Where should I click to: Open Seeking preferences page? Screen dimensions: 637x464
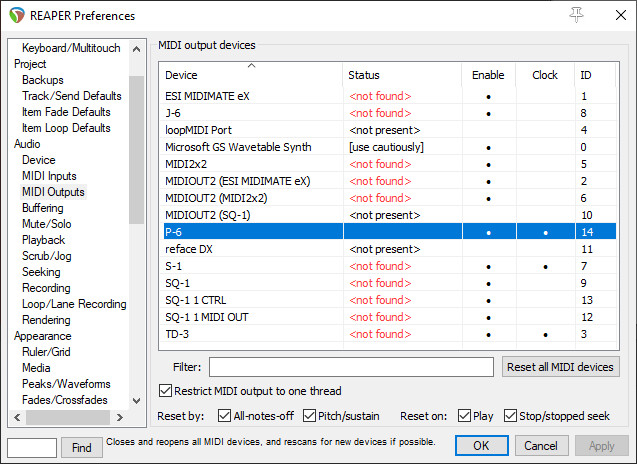tap(41, 272)
